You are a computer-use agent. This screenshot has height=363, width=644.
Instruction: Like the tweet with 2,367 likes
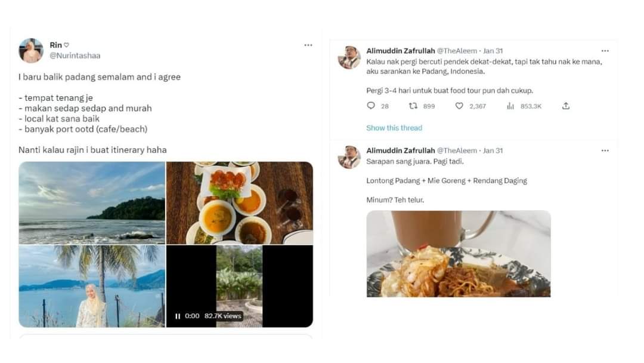459,106
